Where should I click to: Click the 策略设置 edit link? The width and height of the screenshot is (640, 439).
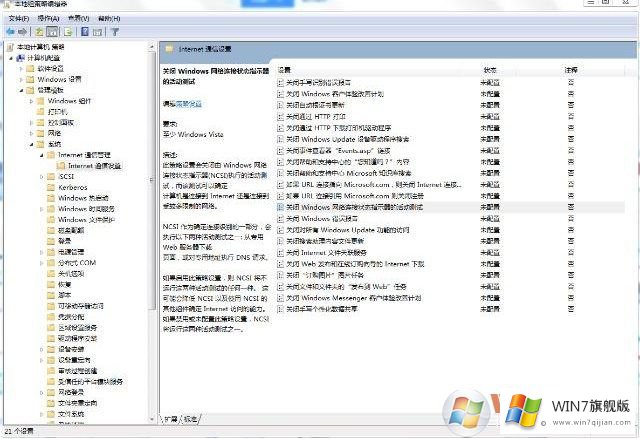189,104
